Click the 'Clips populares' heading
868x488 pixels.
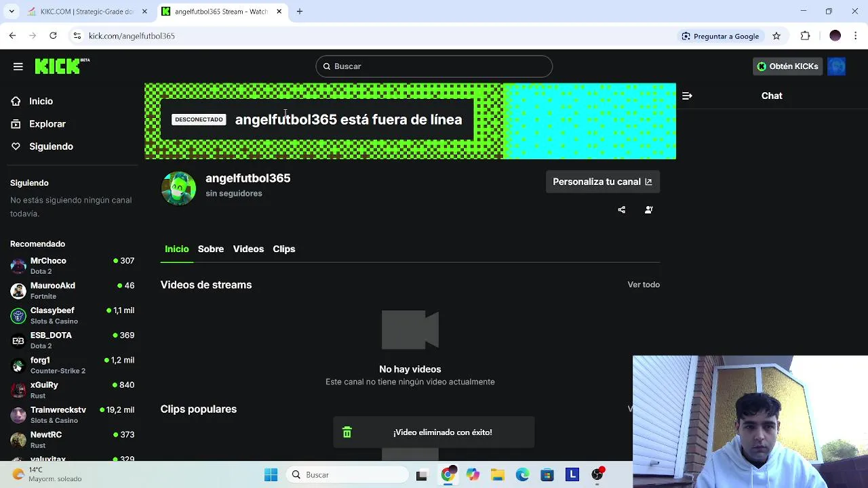199,409
